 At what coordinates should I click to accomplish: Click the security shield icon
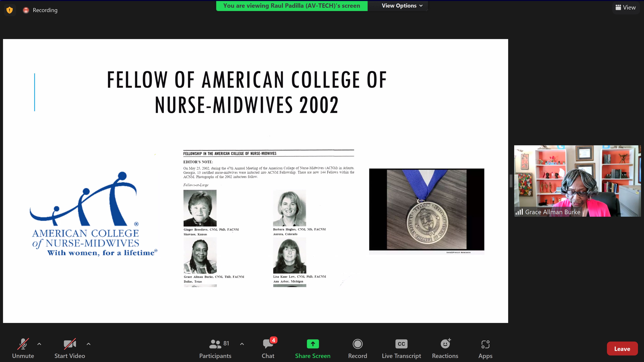pos(10,10)
